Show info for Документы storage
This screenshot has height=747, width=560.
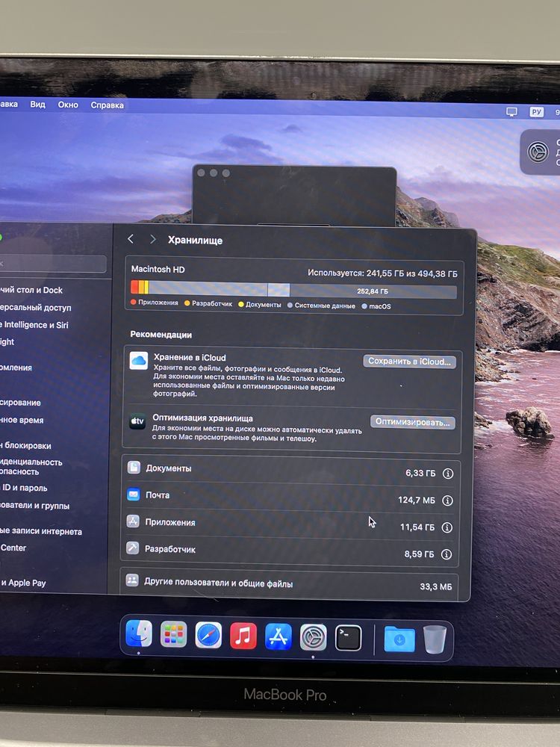click(x=447, y=474)
